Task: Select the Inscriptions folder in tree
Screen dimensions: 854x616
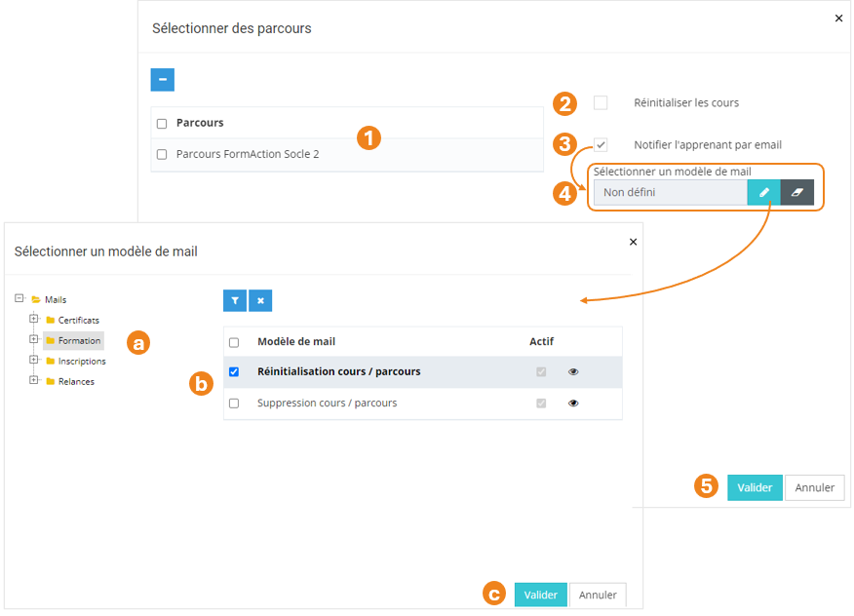Action: [x=81, y=362]
